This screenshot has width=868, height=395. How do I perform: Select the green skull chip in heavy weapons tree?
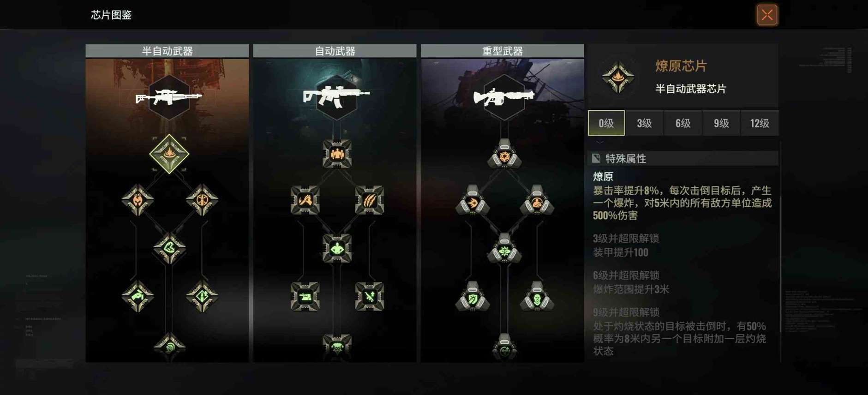537,298
